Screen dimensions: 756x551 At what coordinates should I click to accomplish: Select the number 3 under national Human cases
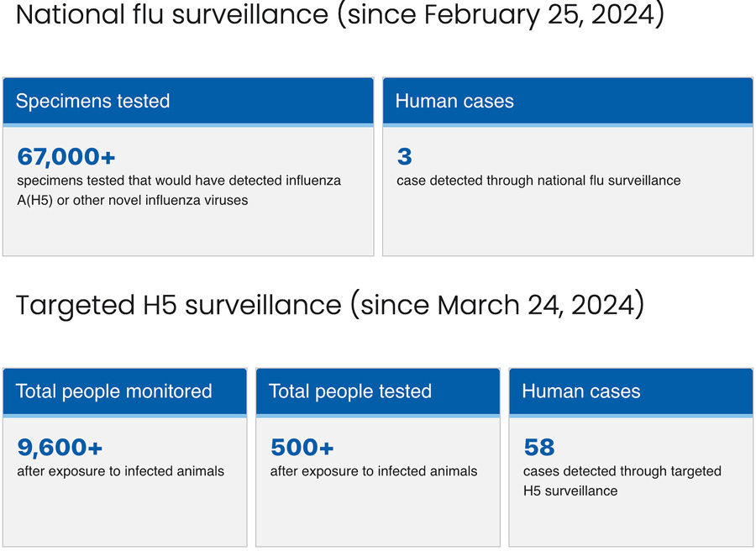[405, 157]
